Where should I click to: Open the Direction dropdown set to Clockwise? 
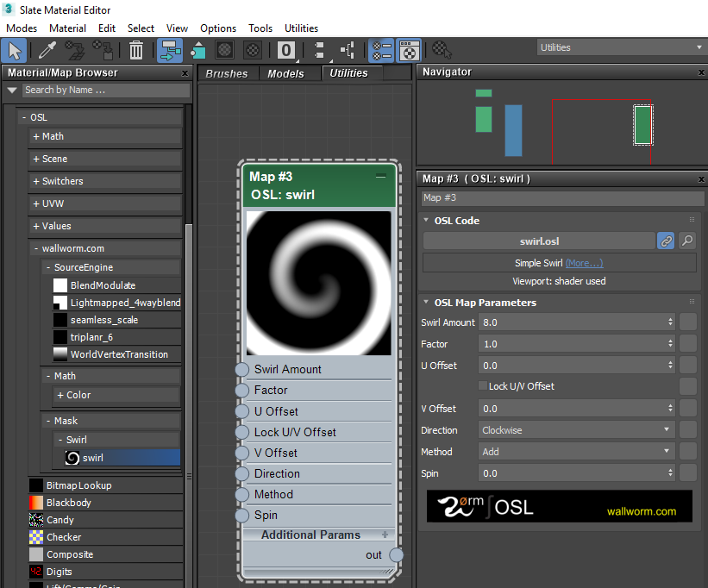pyautogui.click(x=577, y=430)
